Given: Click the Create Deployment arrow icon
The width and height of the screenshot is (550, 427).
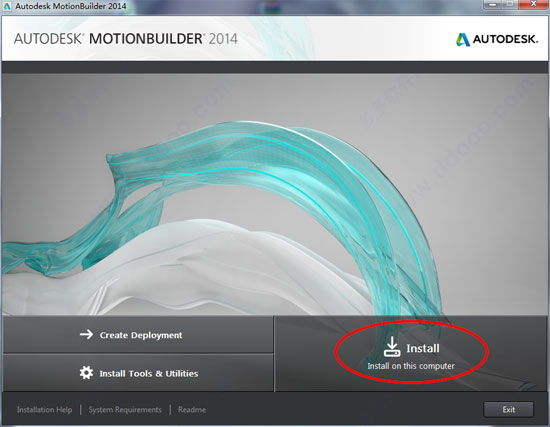Looking at the screenshot, I should 86,334.
